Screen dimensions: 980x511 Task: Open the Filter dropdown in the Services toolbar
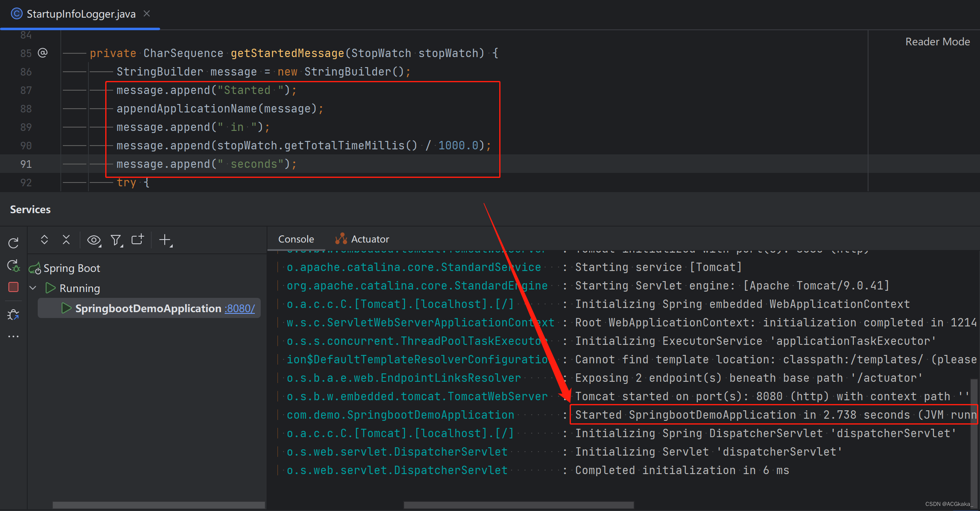click(x=117, y=240)
